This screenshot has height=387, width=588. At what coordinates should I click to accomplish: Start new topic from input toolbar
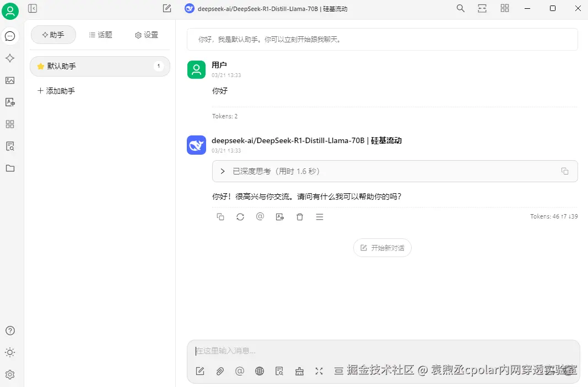tap(200, 371)
